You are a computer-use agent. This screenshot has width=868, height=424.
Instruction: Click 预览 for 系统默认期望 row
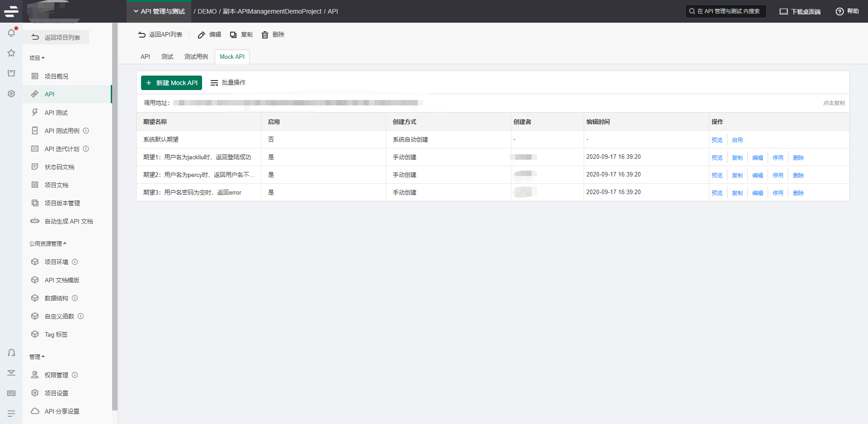(717, 140)
